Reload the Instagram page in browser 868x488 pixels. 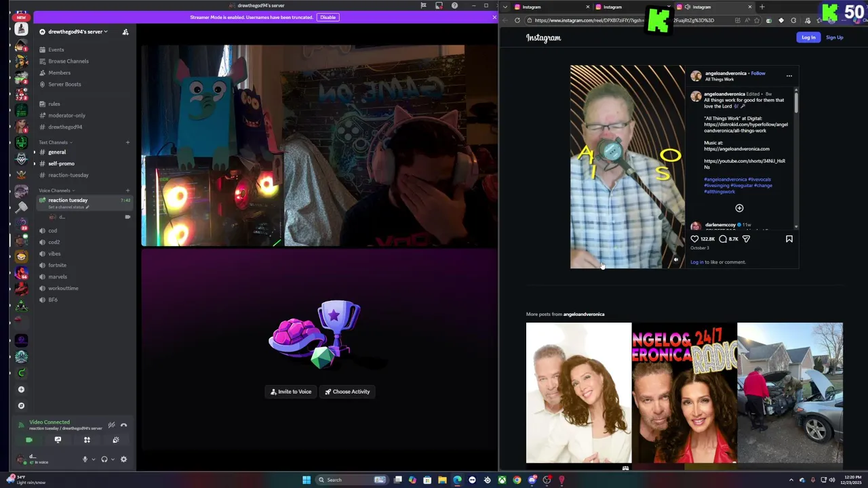click(517, 20)
